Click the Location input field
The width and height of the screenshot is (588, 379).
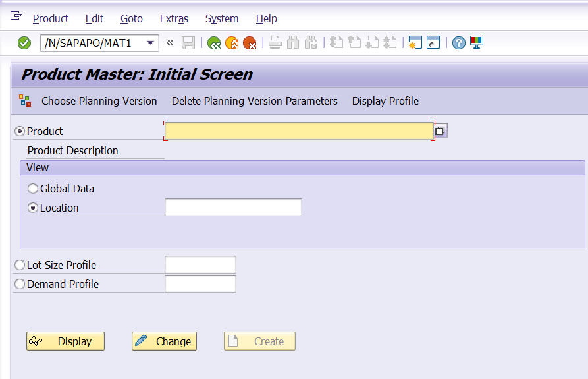[233, 207]
